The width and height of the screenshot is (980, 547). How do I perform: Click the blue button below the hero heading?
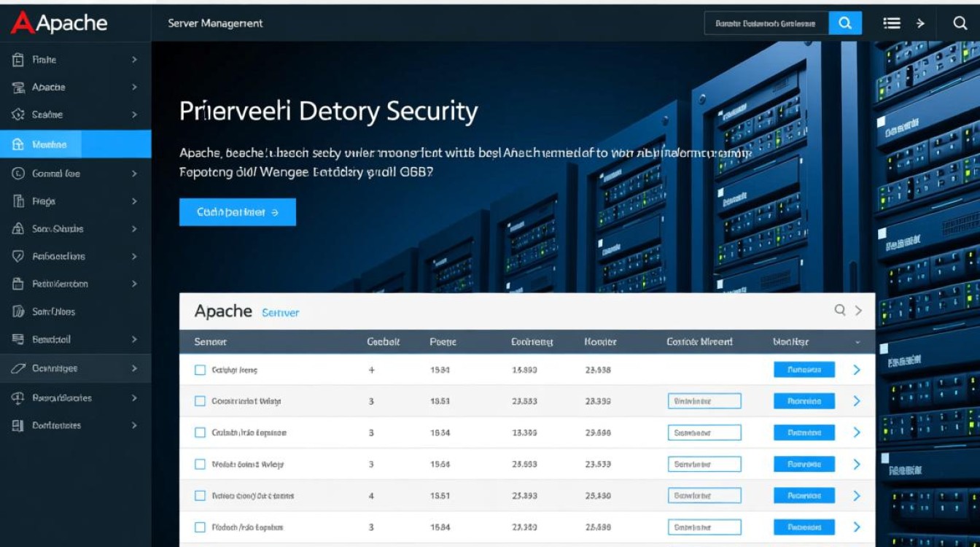(x=238, y=212)
